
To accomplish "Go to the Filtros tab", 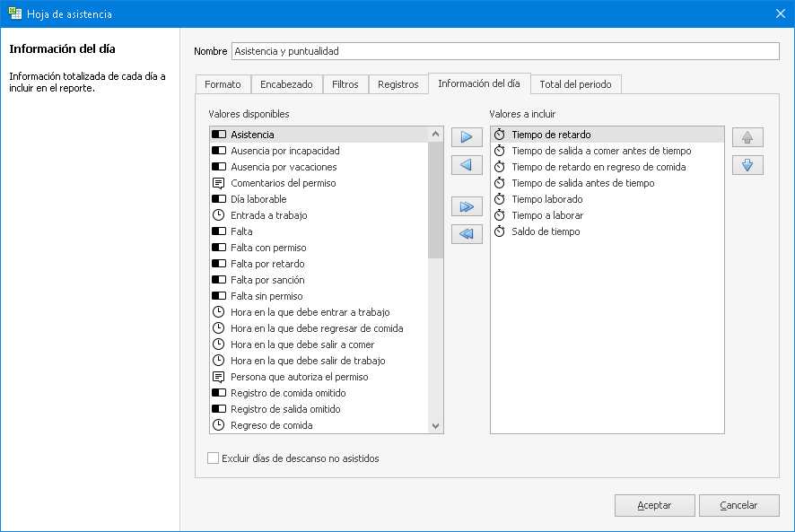I will [x=345, y=84].
